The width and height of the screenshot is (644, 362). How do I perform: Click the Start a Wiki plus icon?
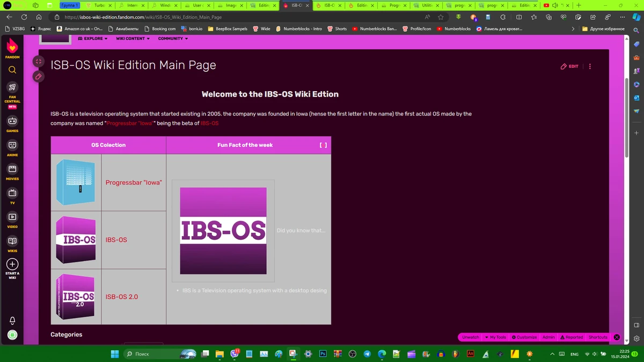(12, 264)
